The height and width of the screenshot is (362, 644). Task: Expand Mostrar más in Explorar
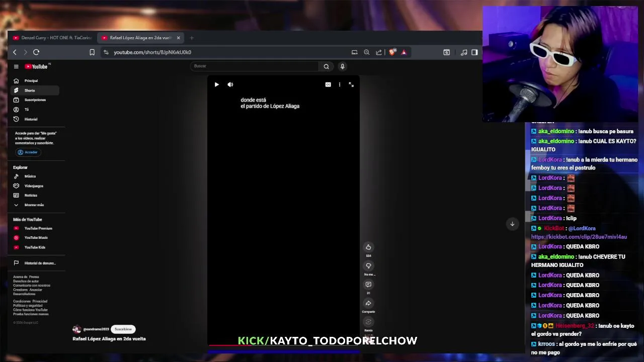coord(35,205)
